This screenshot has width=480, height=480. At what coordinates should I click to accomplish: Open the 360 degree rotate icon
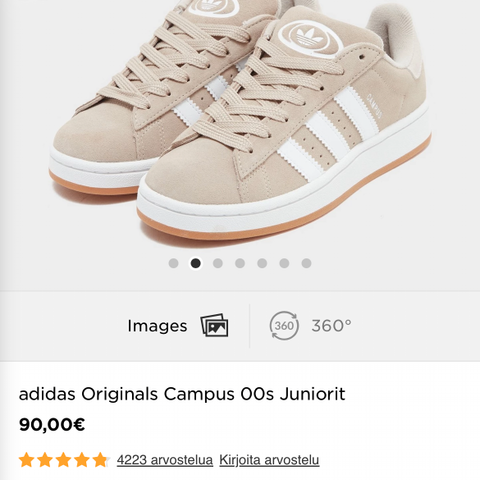284,326
